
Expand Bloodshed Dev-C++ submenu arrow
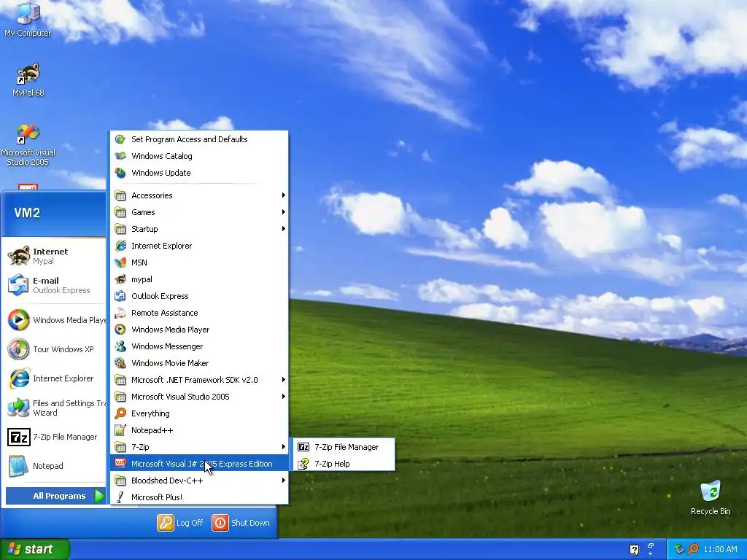point(284,480)
